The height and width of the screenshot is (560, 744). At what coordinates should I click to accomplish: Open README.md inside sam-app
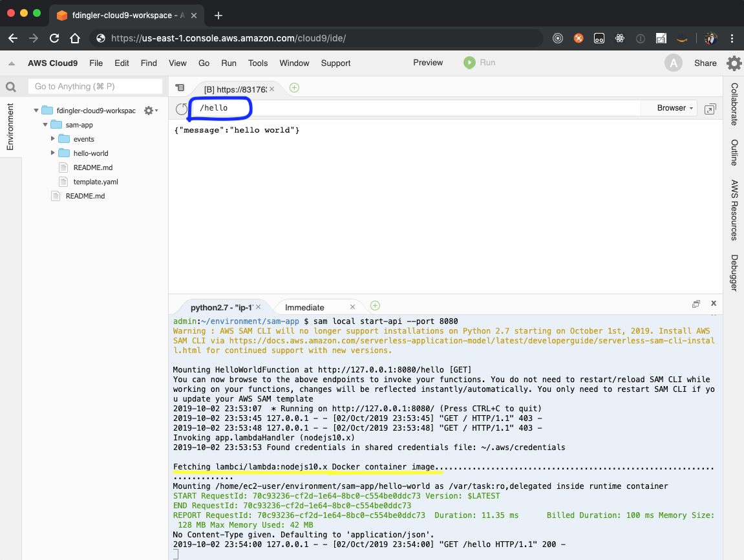tap(93, 167)
